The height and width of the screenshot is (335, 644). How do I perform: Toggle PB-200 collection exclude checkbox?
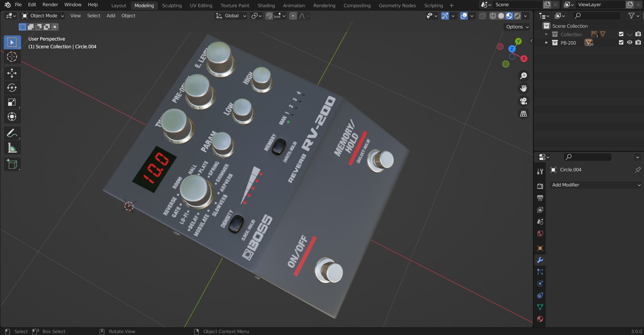point(621,43)
